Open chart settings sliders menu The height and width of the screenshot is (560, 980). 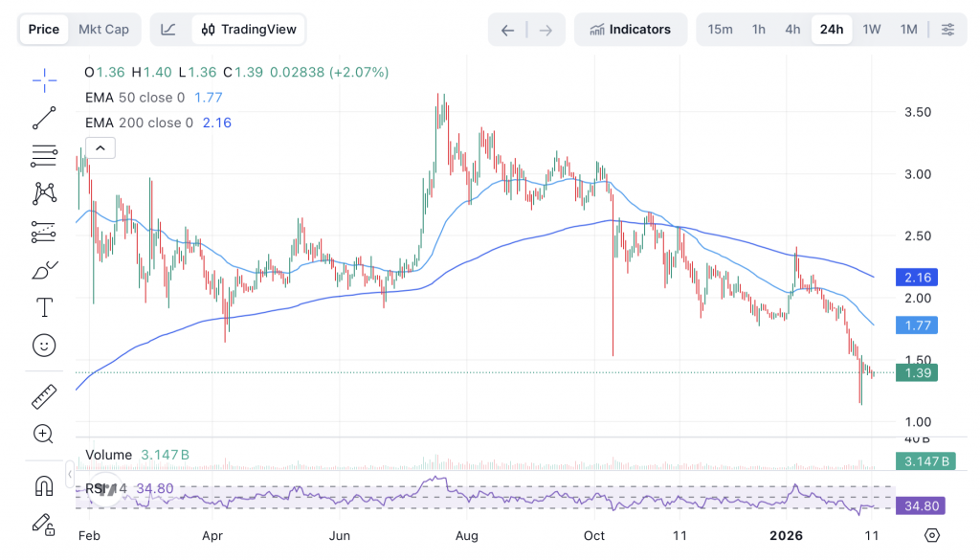coord(947,30)
